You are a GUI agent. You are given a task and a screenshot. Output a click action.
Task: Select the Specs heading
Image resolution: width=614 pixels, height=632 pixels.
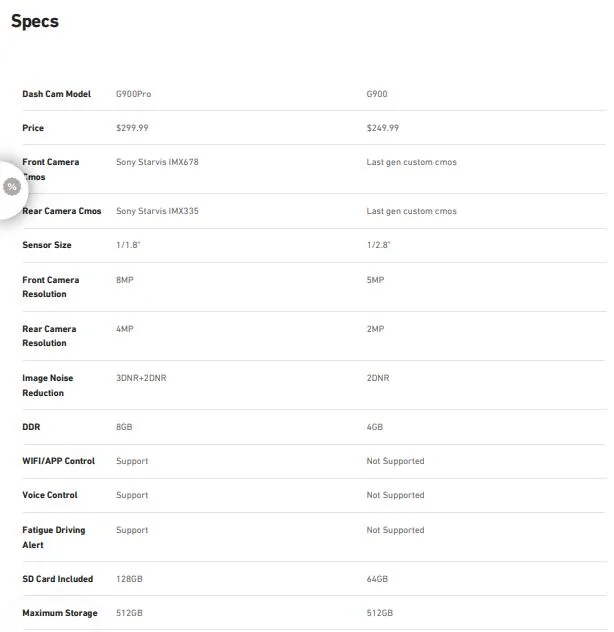tap(35, 21)
